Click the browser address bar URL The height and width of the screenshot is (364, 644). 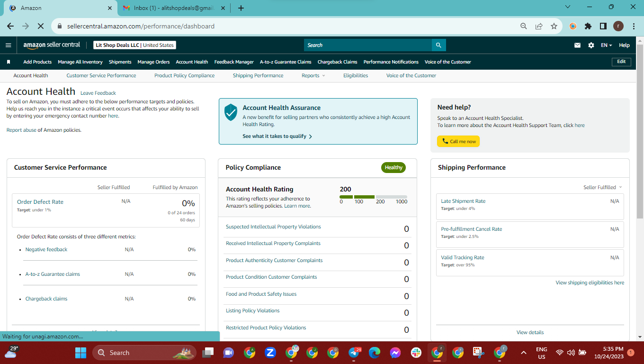(141, 26)
